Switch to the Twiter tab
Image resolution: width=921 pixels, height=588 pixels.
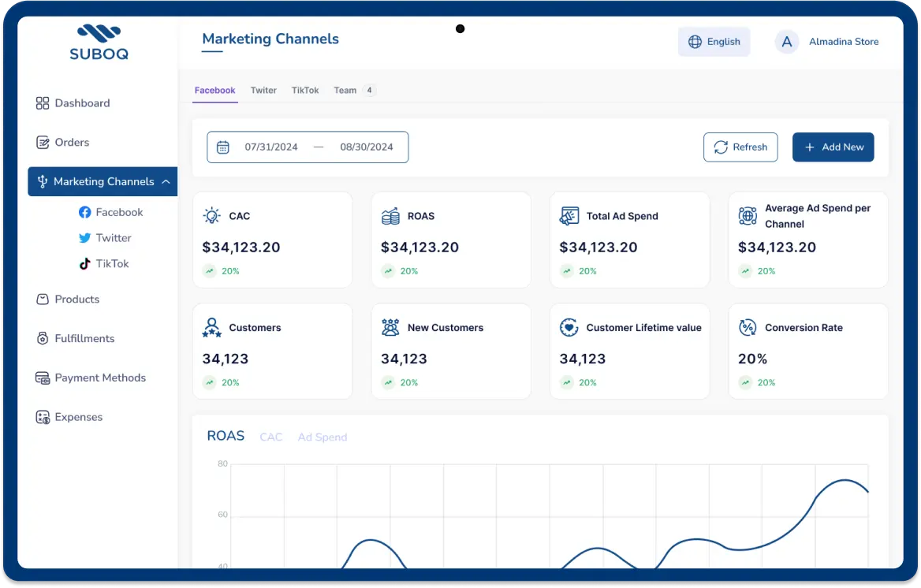(x=263, y=91)
